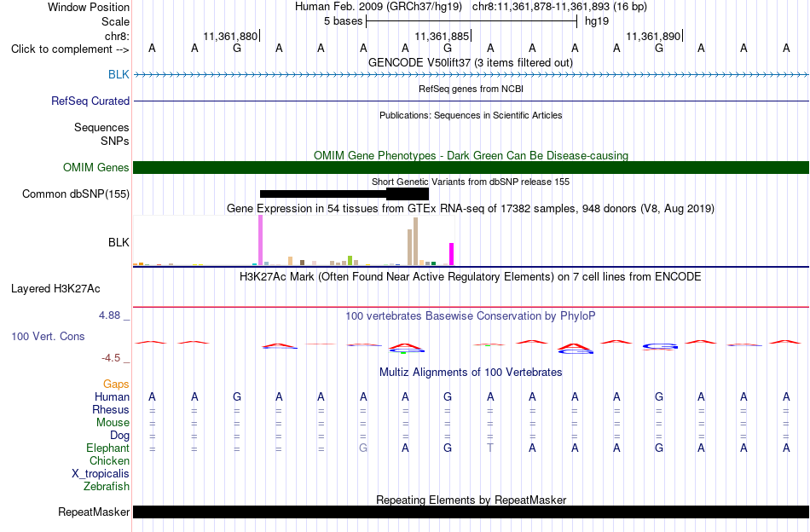810x532 pixels.
Task: Click the thick part of dbSNP variant
Action: click(408, 194)
